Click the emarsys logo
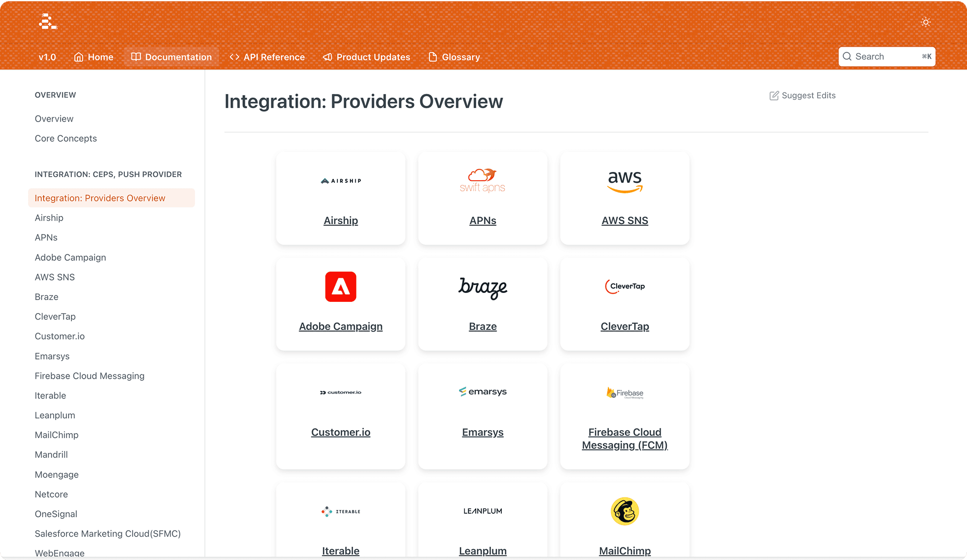967x560 pixels. (482, 392)
